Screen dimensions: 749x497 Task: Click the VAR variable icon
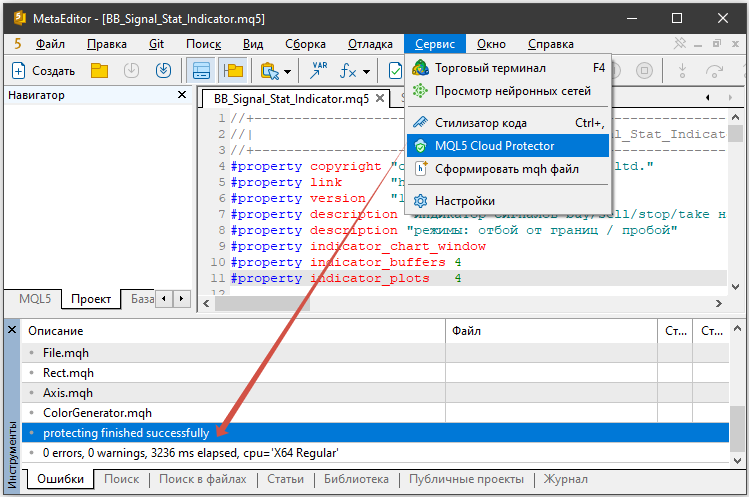coord(318,71)
